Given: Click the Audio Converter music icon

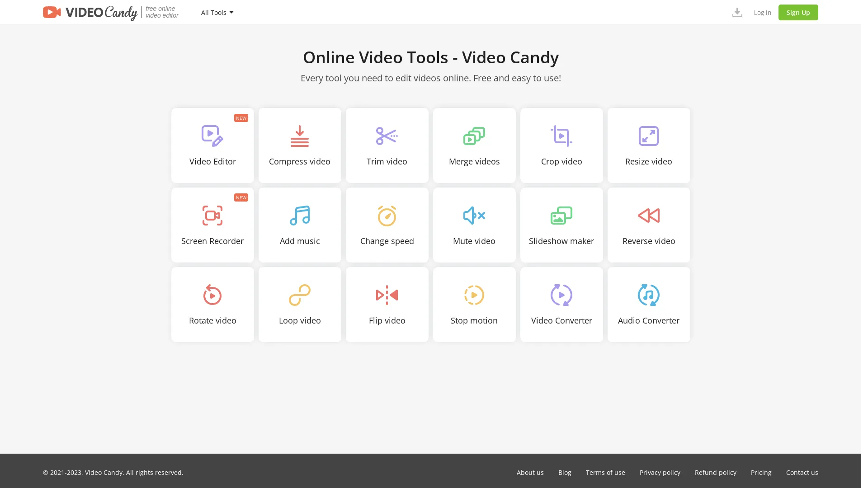Looking at the screenshot, I should click(x=649, y=295).
